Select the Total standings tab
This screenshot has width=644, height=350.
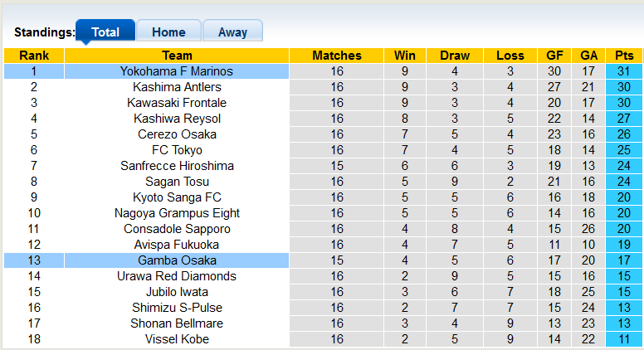pyautogui.click(x=105, y=32)
